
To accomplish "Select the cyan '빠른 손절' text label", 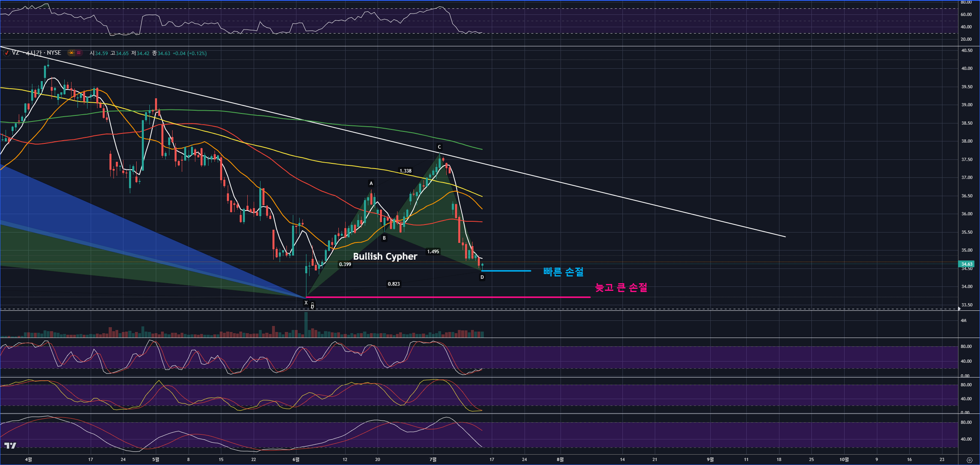I will point(563,272).
